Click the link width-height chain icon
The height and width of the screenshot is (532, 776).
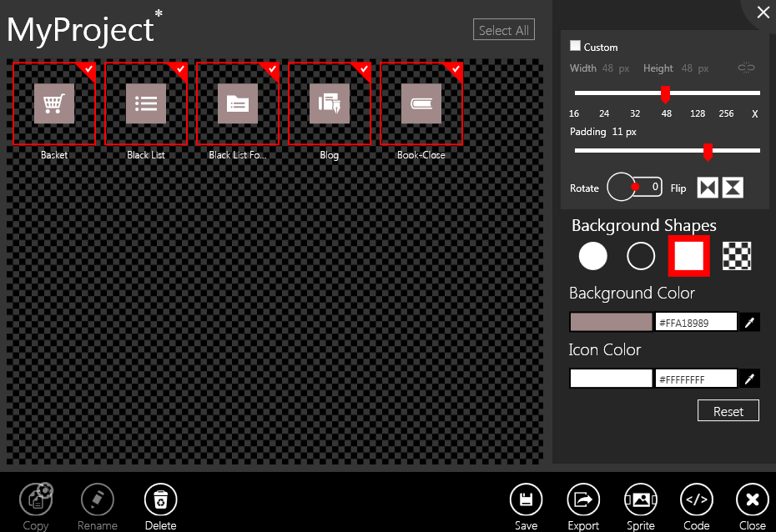(x=746, y=68)
